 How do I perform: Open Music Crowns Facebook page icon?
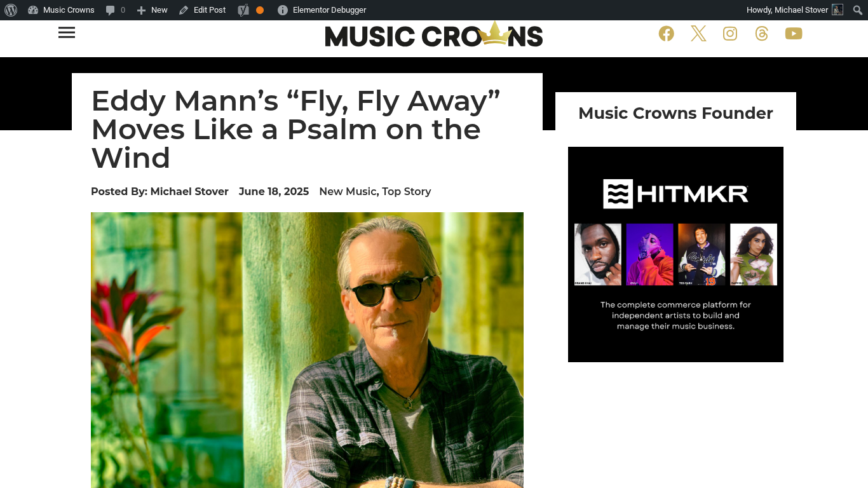[666, 34]
